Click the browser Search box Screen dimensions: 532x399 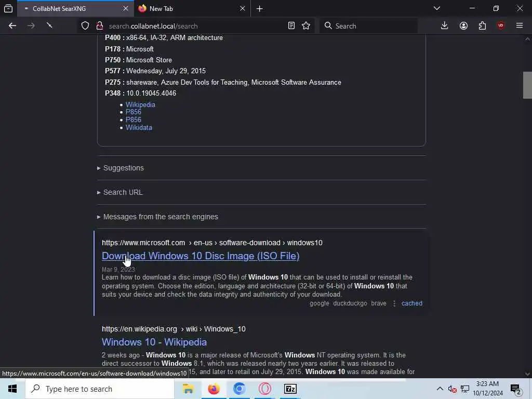coord(368,26)
